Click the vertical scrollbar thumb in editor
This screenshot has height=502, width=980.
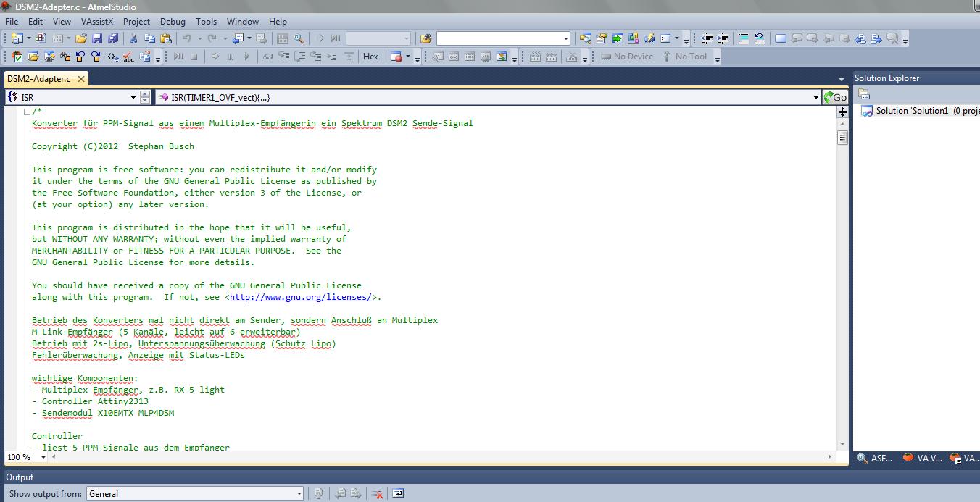coord(842,138)
